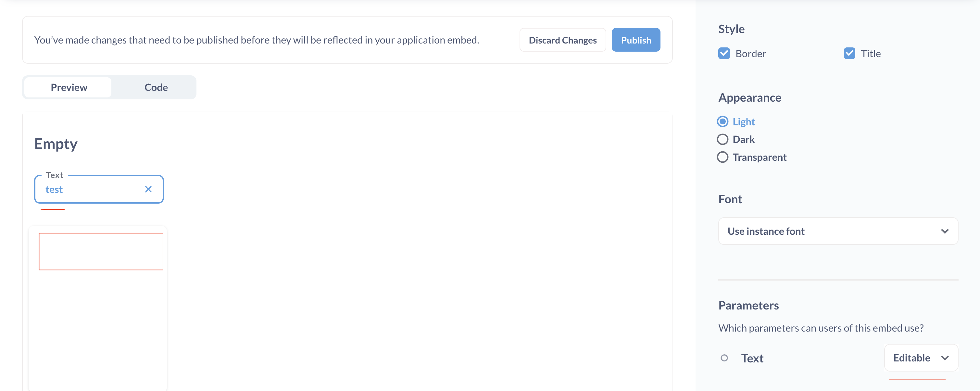The height and width of the screenshot is (391, 980).
Task: Switch to the Preview tab
Action: point(69,87)
